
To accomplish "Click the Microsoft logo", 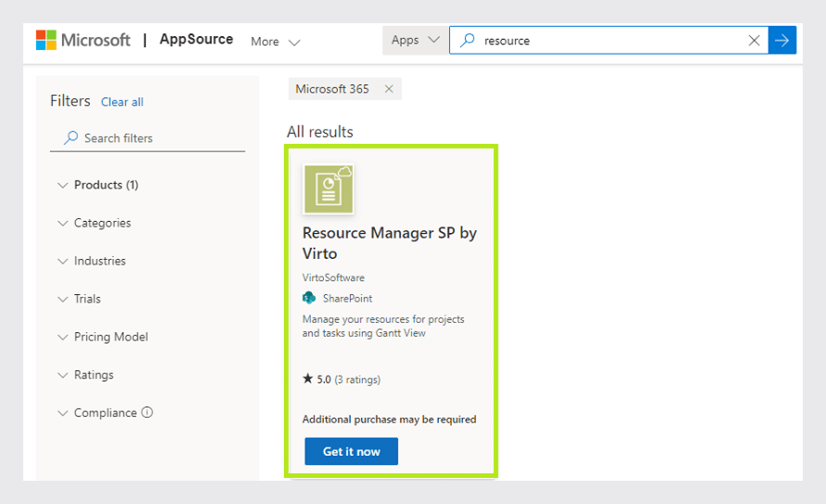I will pyautogui.click(x=83, y=40).
